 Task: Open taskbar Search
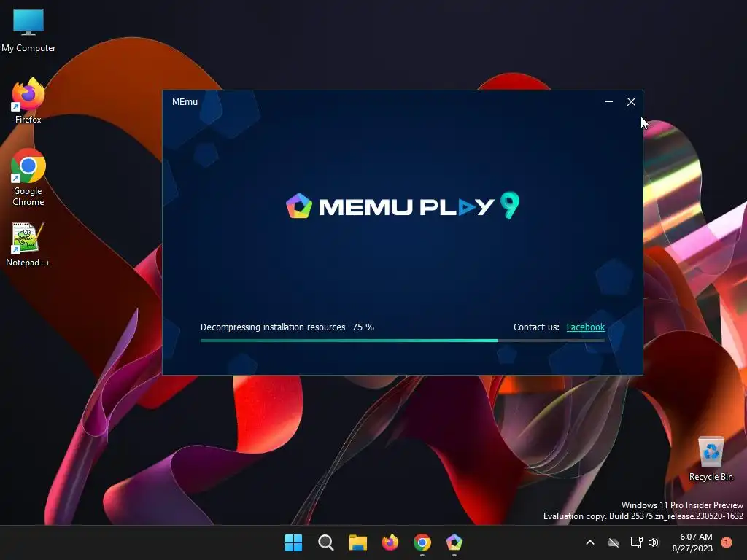[326, 542]
